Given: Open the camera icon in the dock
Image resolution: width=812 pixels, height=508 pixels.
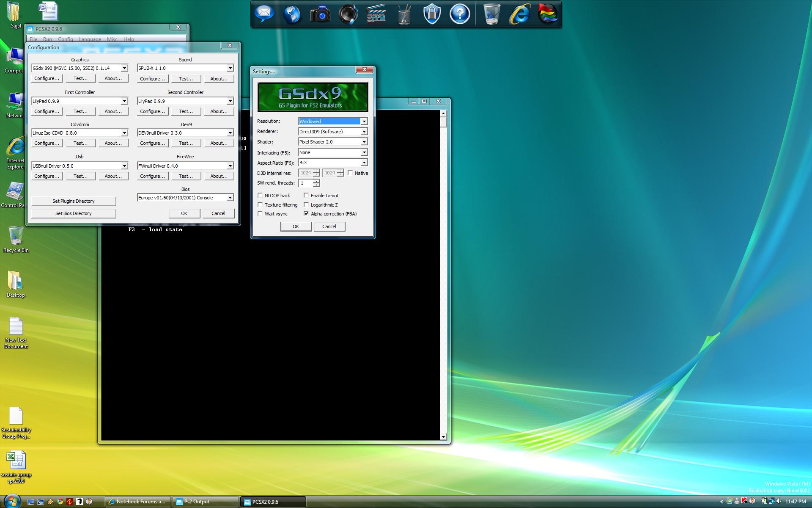Looking at the screenshot, I should tap(320, 15).
